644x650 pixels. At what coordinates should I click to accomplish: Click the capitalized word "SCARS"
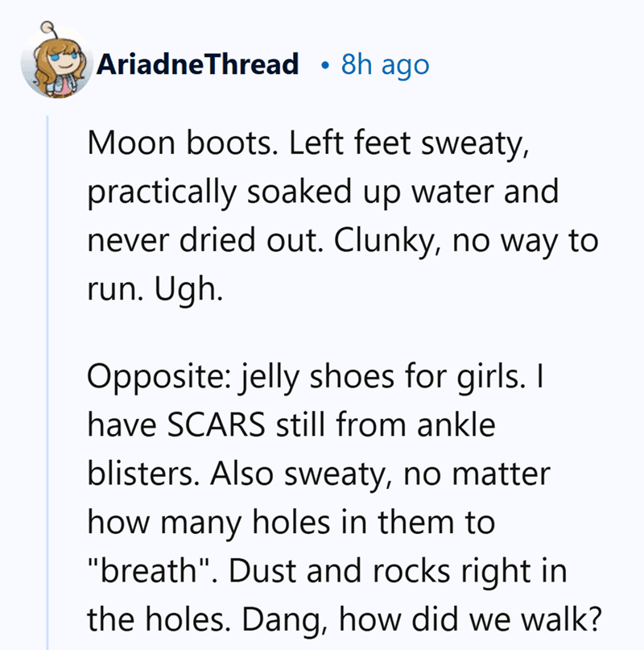pyautogui.click(x=217, y=425)
